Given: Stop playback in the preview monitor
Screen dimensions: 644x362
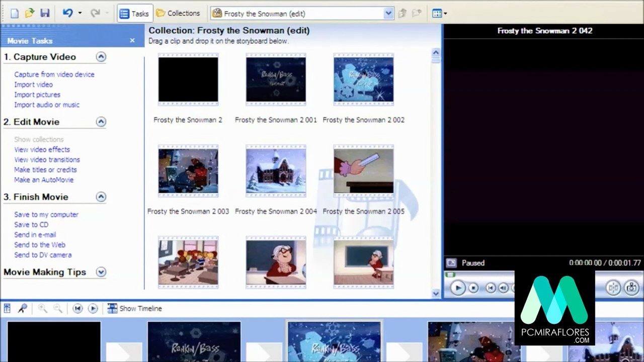Looking at the screenshot, I should point(473,288).
